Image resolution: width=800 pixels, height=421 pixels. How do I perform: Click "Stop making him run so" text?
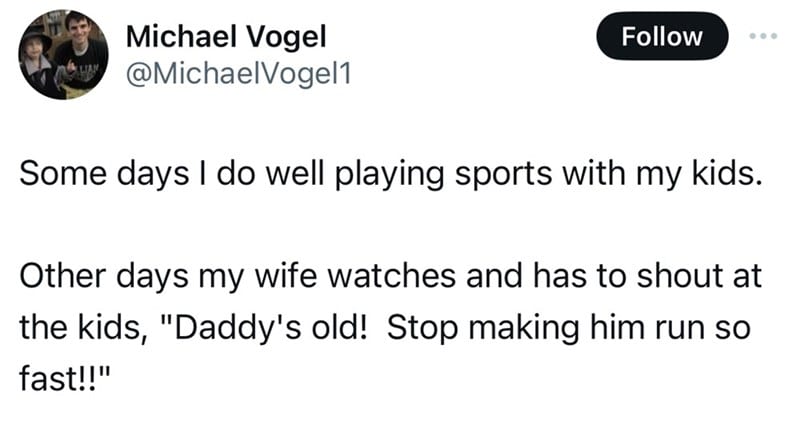pos(568,328)
